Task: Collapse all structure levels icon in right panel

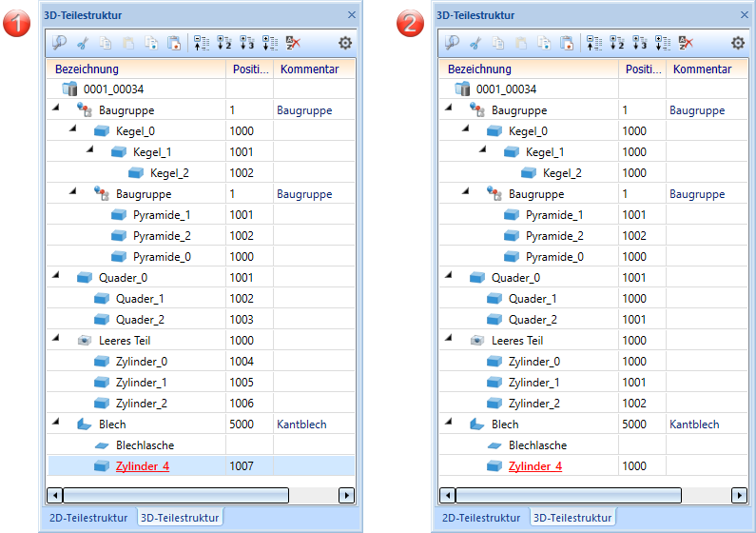Action: coord(594,43)
